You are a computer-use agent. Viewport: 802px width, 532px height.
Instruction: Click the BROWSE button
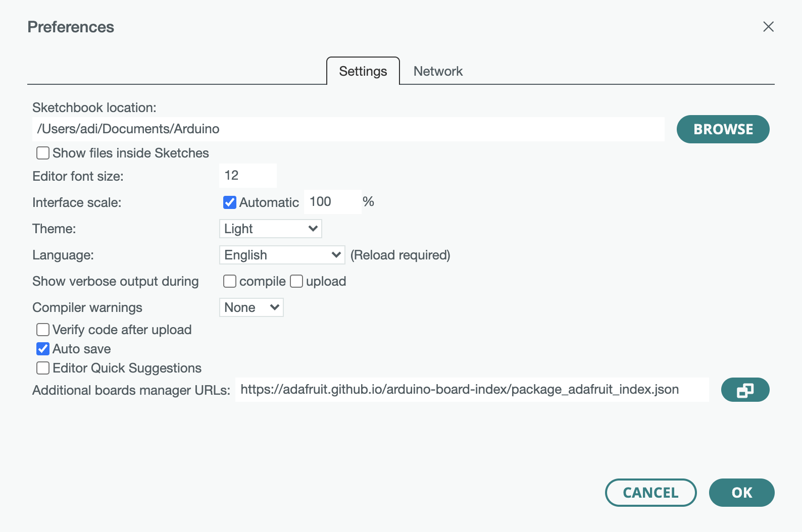point(723,129)
